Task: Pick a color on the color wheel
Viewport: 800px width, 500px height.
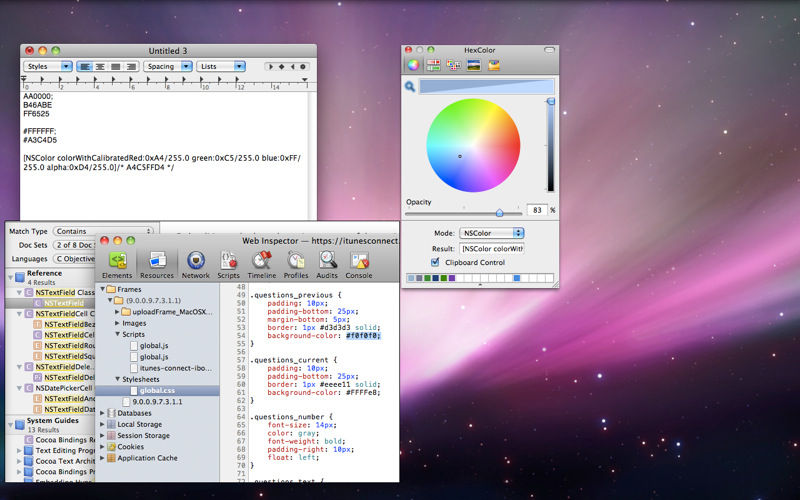Action: (473, 145)
